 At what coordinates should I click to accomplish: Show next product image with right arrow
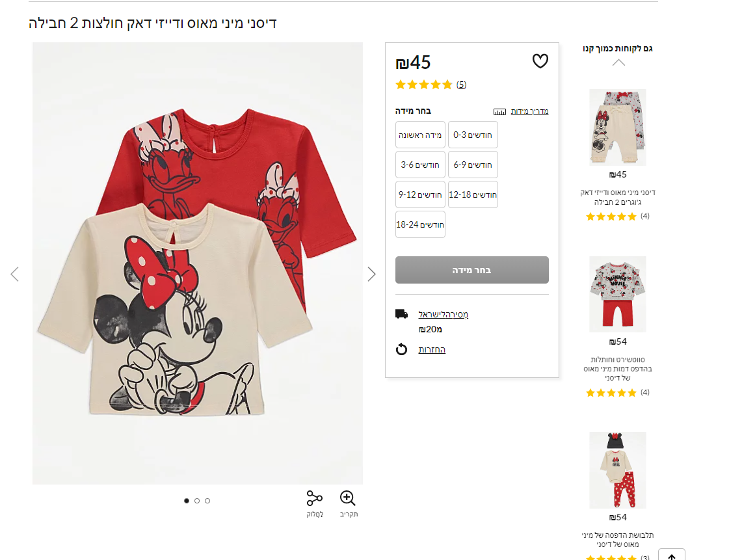click(371, 274)
